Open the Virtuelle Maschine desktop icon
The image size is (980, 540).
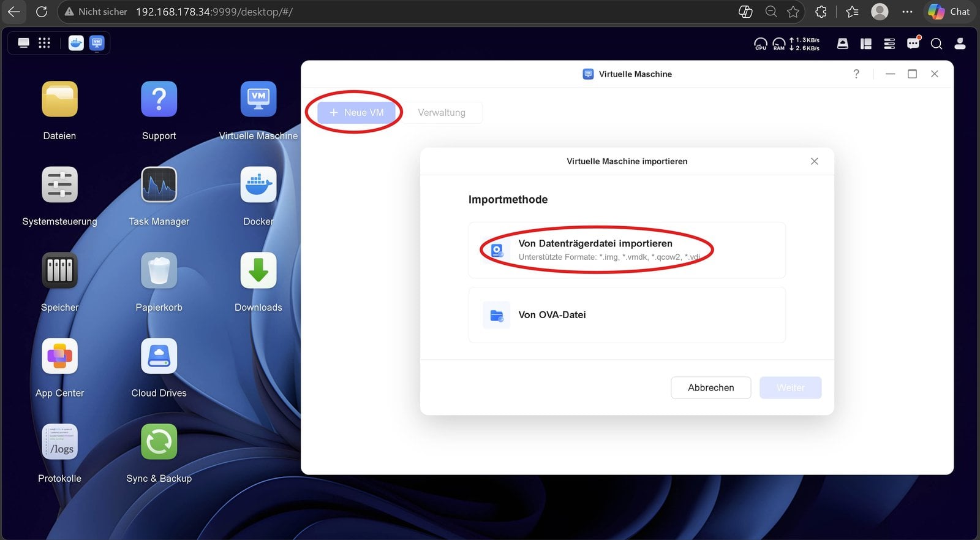pyautogui.click(x=258, y=99)
